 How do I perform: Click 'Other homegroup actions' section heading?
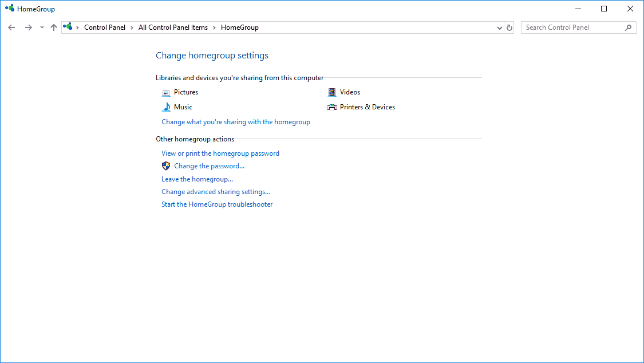pyautogui.click(x=195, y=139)
